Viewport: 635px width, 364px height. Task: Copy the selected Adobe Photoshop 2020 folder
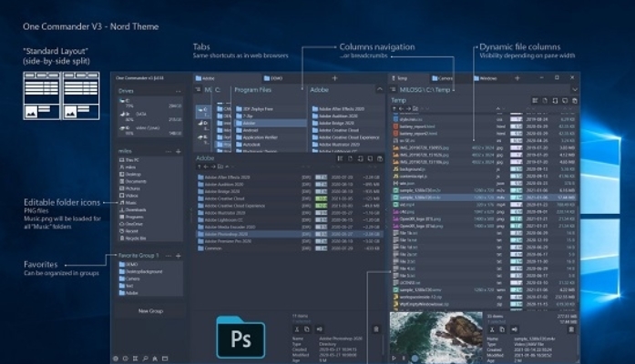(x=307, y=329)
